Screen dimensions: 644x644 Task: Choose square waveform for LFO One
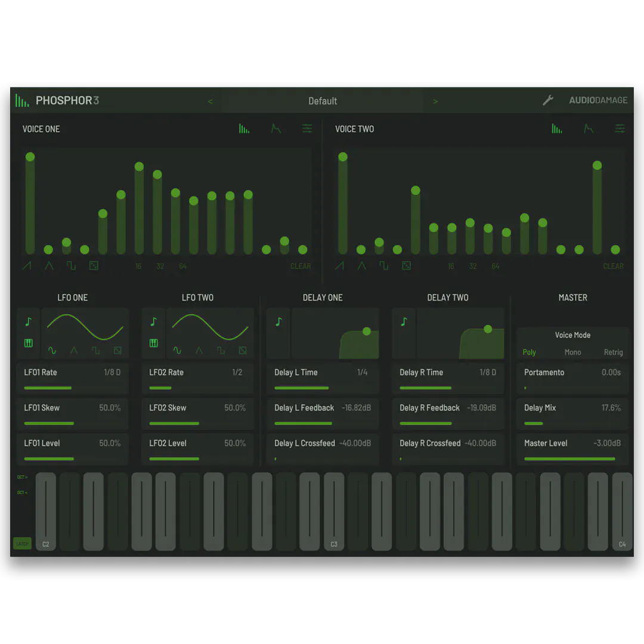pos(95,351)
